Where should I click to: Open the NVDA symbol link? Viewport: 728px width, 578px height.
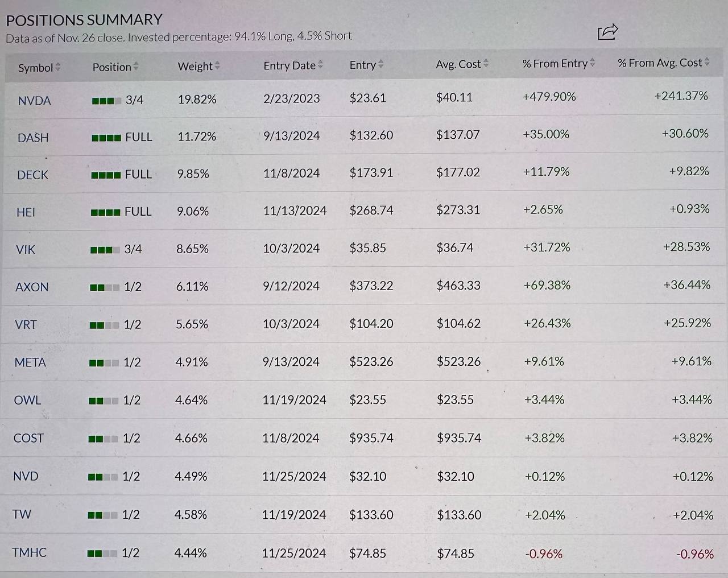coord(35,101)
